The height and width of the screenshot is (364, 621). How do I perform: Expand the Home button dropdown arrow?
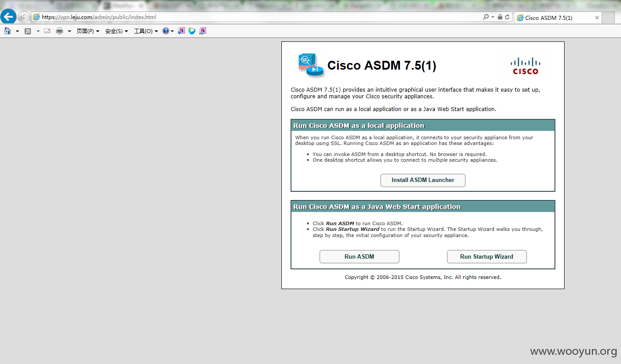pos(17,31)
